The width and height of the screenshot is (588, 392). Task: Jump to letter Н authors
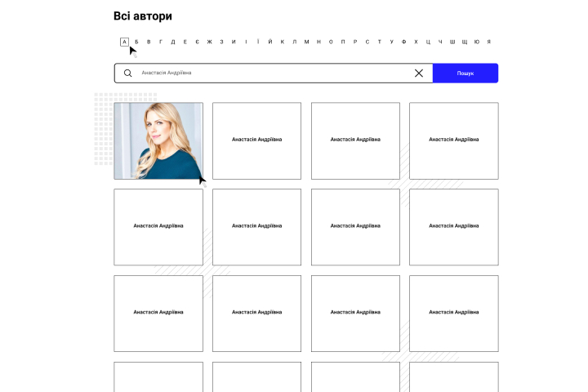tap(318, 42)
